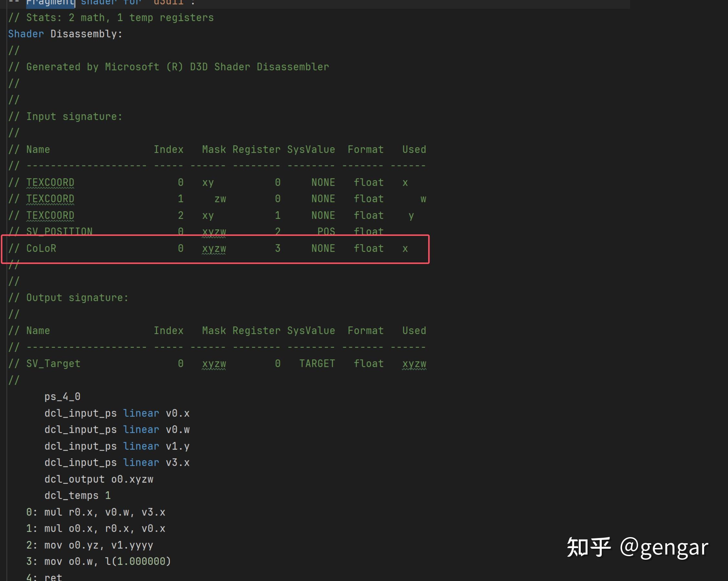Click the Shader Disassembly label
Viewport: 728px width, 581px height.
(65, 34)
